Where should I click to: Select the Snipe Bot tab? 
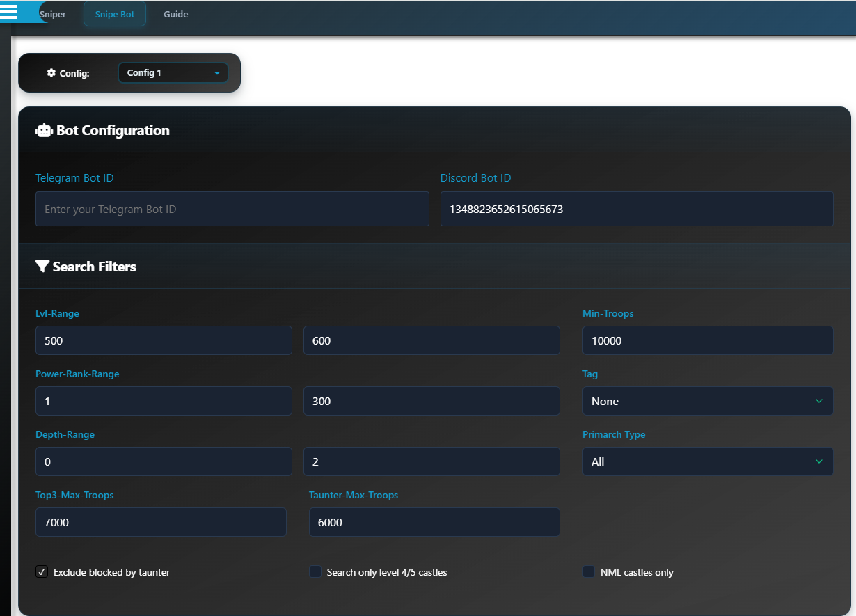click(x=115, y=15)
